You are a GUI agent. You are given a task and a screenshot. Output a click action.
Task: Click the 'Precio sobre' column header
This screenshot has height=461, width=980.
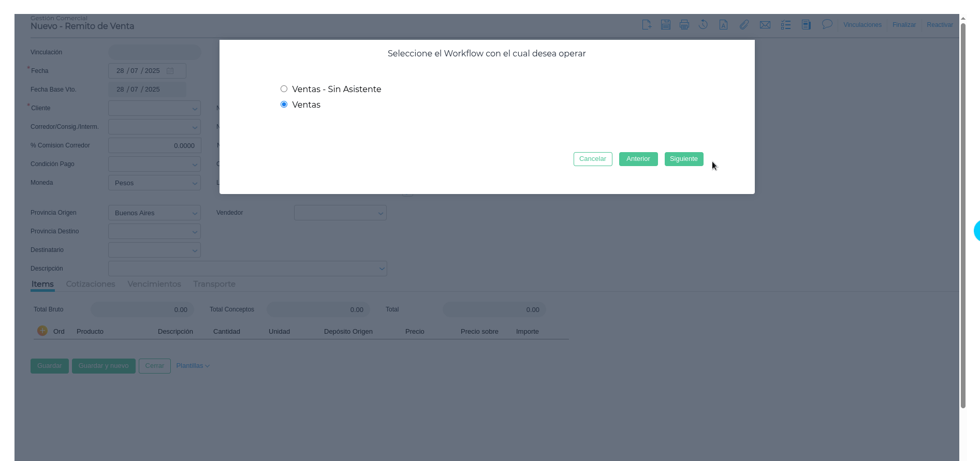[479, 332]
